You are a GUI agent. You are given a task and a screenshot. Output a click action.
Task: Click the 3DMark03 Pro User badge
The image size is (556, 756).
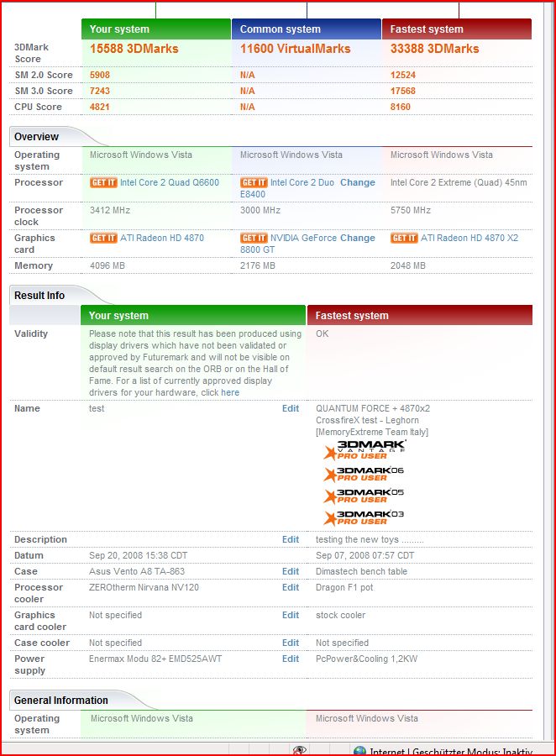click(x=364, y=517)
